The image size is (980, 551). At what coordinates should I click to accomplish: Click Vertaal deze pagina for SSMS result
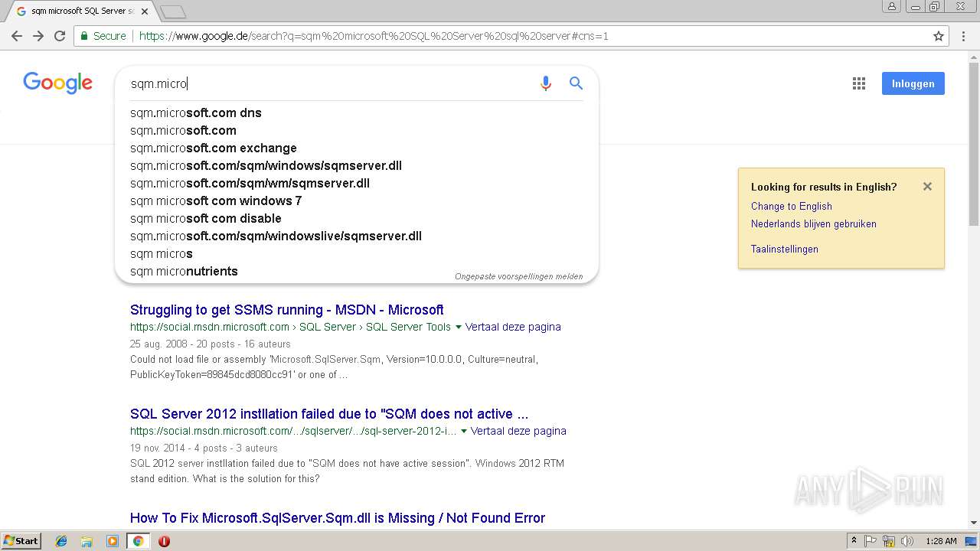point(513,327)
